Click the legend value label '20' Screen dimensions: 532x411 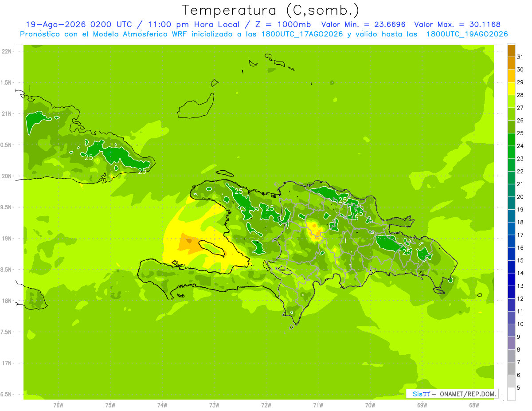coord(520,197)
